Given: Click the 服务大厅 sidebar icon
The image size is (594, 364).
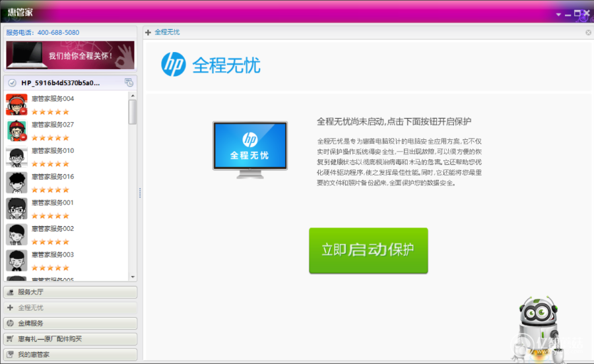Looking at the screenshot, I should 11,292.
